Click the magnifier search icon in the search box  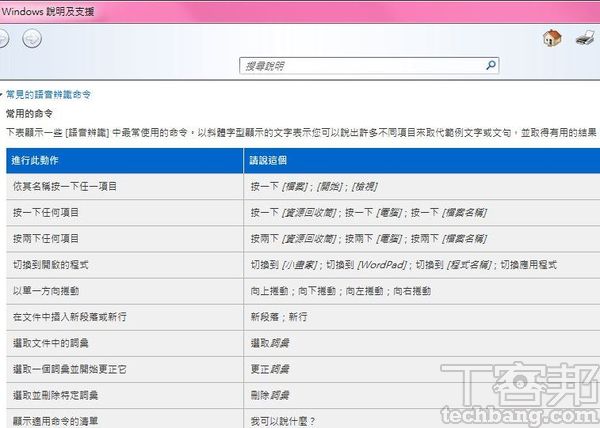click(491, 65)
